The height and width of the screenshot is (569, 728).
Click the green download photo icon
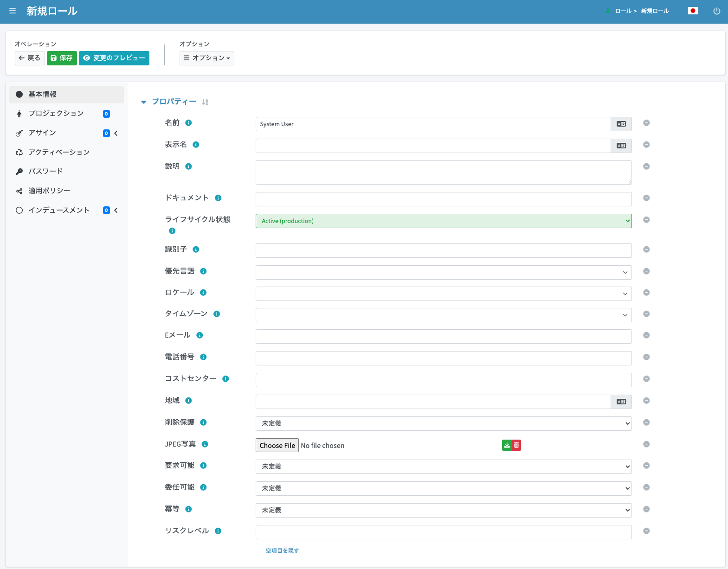coord(507,445)
